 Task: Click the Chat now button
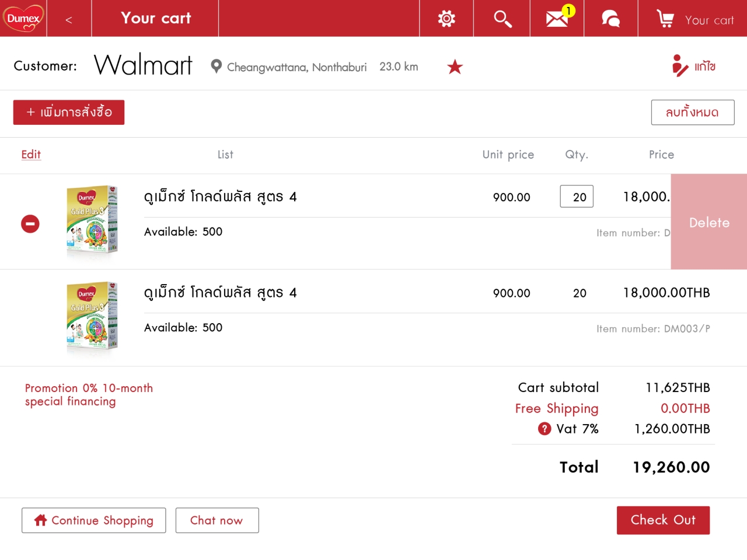point(217,520)
